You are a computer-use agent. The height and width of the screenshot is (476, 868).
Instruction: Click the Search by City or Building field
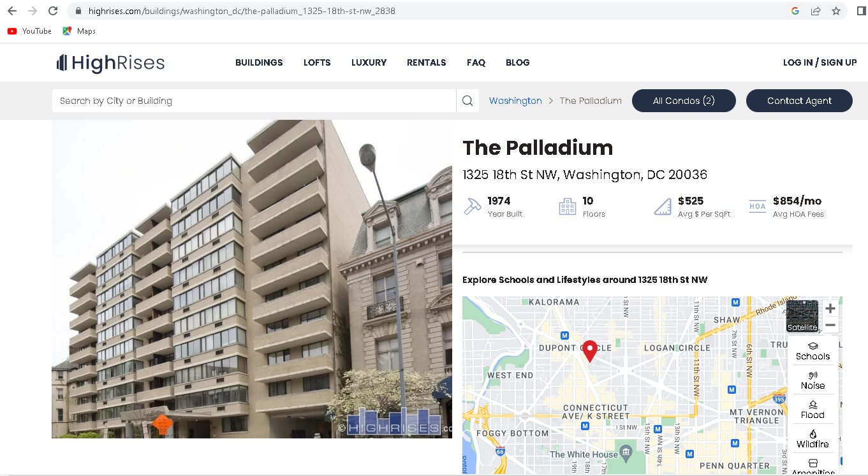click(x=254, y=101)
